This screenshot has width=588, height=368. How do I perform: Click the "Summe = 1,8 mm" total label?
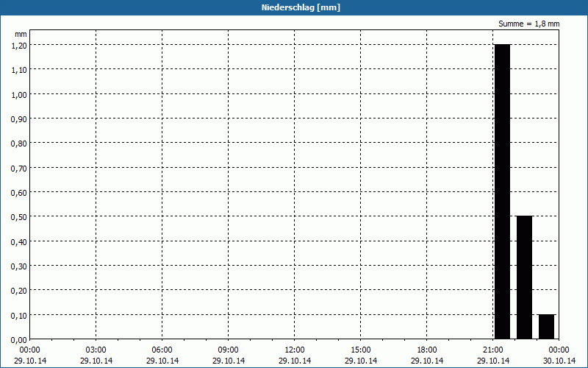click(x=528, y=24)
